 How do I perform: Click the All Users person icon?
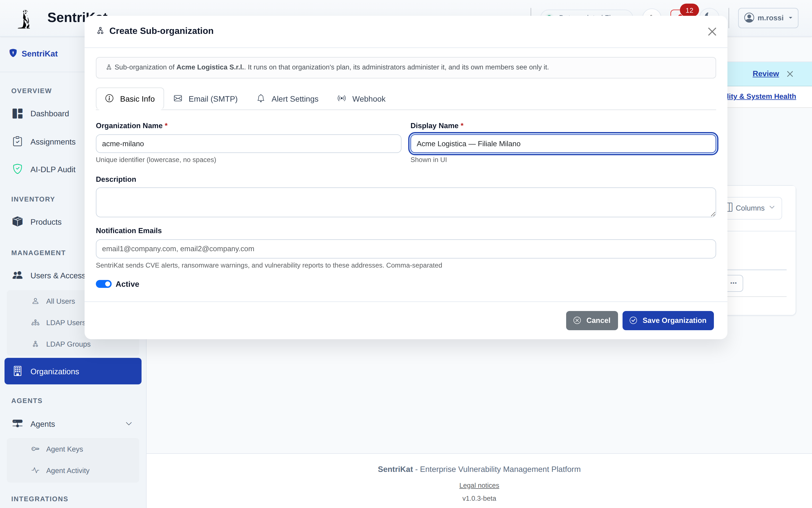[x=35, y=301]
